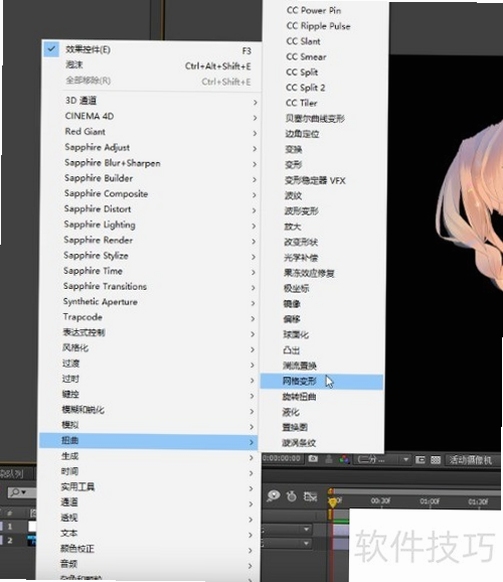Click the stopwatch-shaped icon in the timeline header

tap(292, 496)
